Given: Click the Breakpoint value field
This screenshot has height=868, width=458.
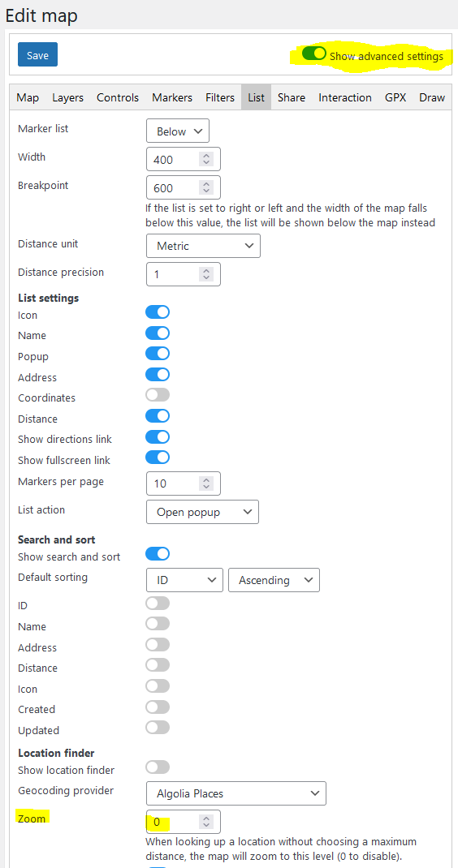Looking at the screenshot, I should [183, 187].
